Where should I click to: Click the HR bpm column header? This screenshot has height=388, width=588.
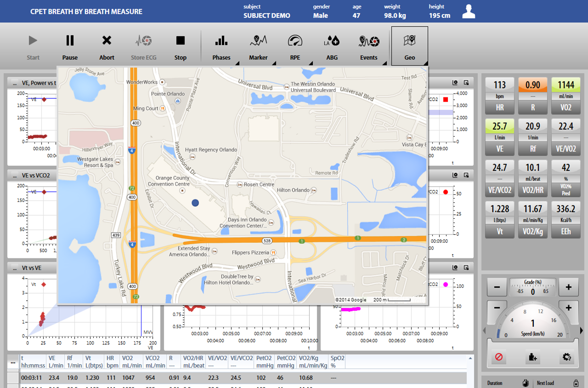coord(112,362)
